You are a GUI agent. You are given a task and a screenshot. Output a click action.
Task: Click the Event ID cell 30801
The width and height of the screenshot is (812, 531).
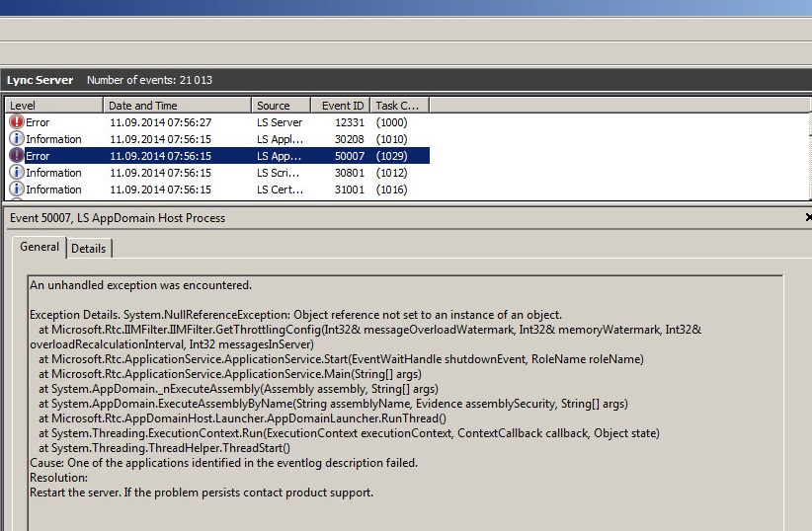[350, 173]
